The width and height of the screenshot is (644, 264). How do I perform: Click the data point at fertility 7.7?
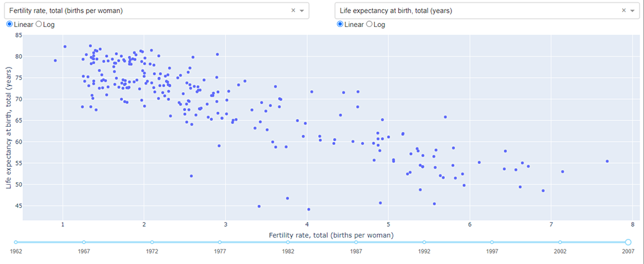click(607, 162)
